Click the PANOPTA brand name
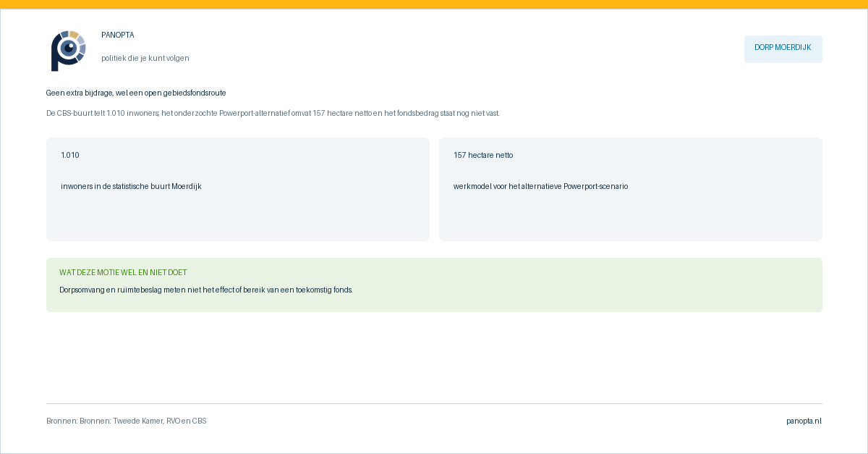 [118, 35]
